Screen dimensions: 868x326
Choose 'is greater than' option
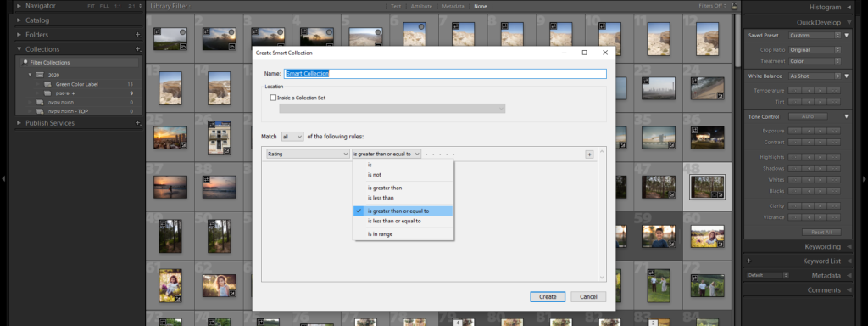click(403, 188)
